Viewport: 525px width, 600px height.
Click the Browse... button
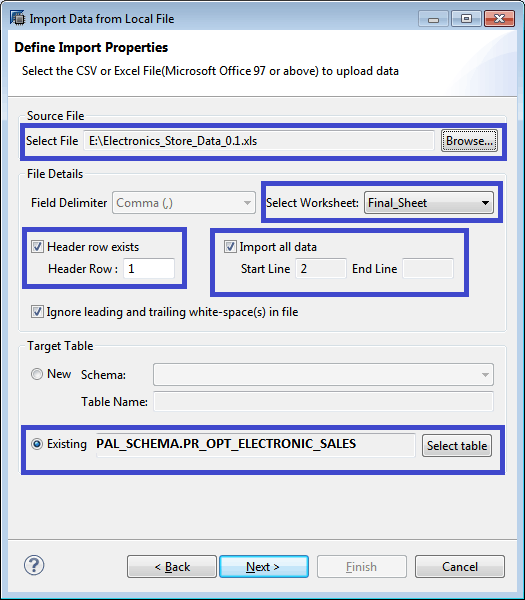click(469, 141)
